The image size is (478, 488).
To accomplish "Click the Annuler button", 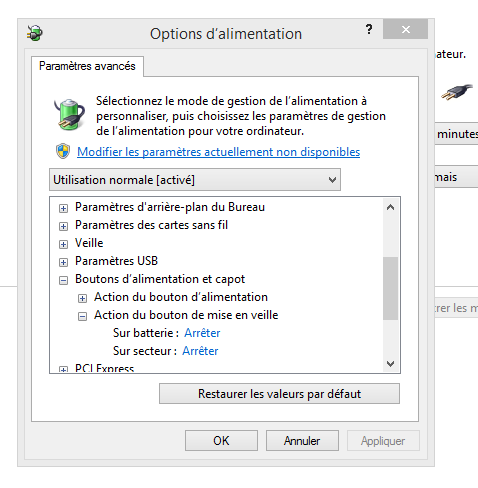I will (302, 441).
